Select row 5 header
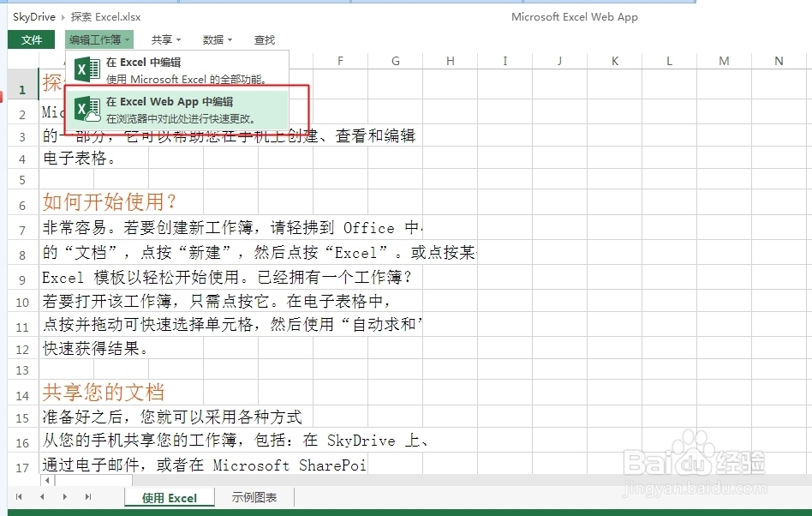Image resolution: width=812 pixels, height=516 pixels. tap(23, 179)
